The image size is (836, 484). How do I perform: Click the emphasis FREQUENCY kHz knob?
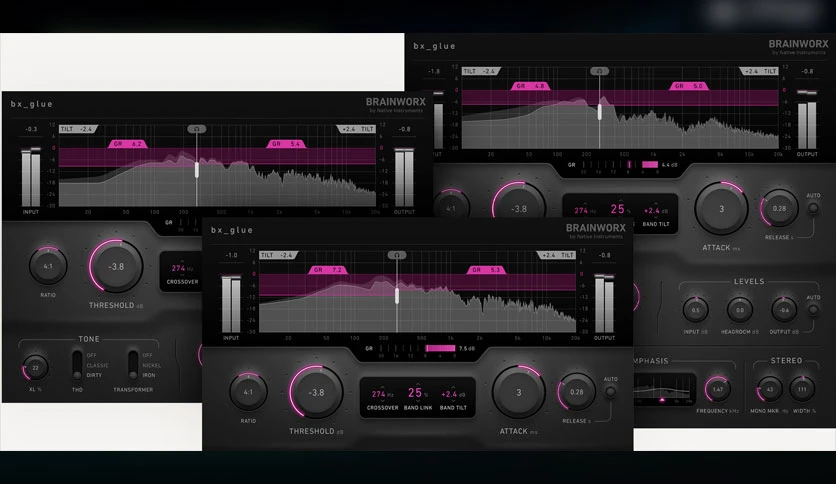[x=718, y=389]
